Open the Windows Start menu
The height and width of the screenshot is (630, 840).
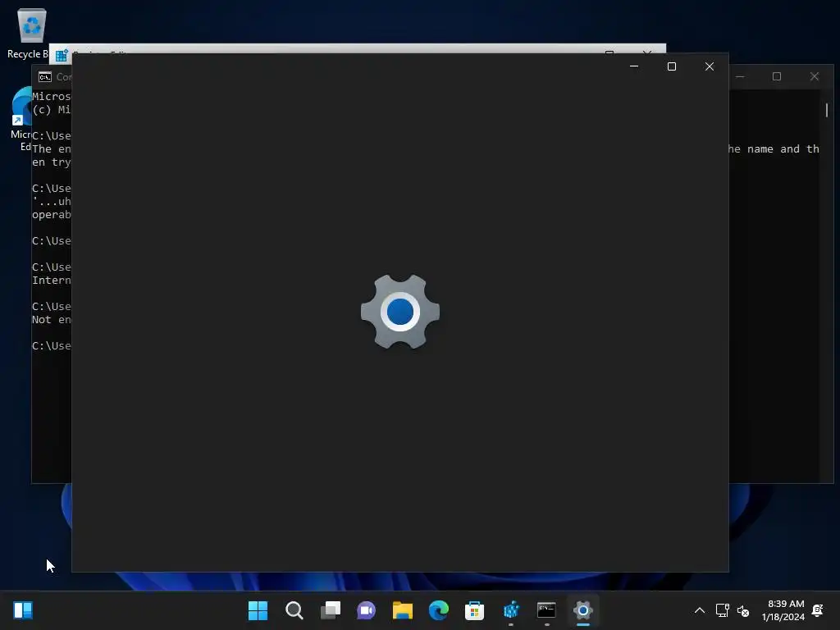[258, 610]
